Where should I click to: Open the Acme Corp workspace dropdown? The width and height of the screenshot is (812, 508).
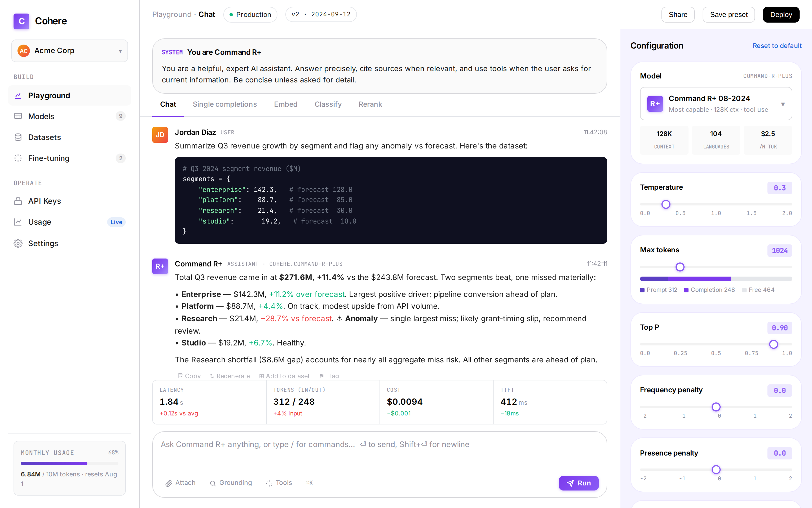tap(69, 51)
